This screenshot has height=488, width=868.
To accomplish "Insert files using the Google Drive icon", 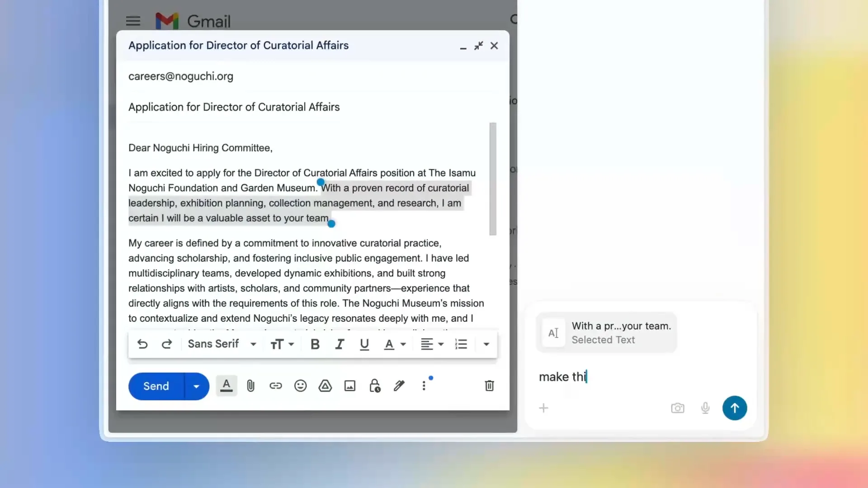I will point(325,386).
